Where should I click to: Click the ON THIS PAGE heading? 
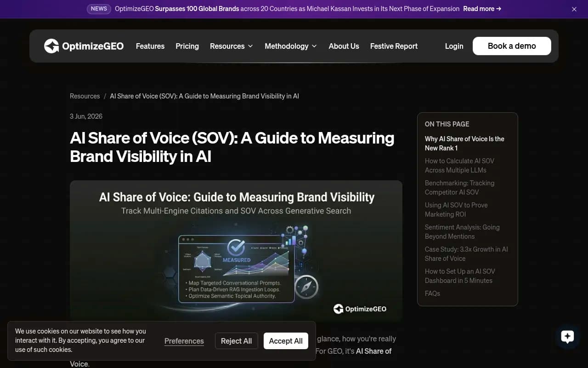447,124
